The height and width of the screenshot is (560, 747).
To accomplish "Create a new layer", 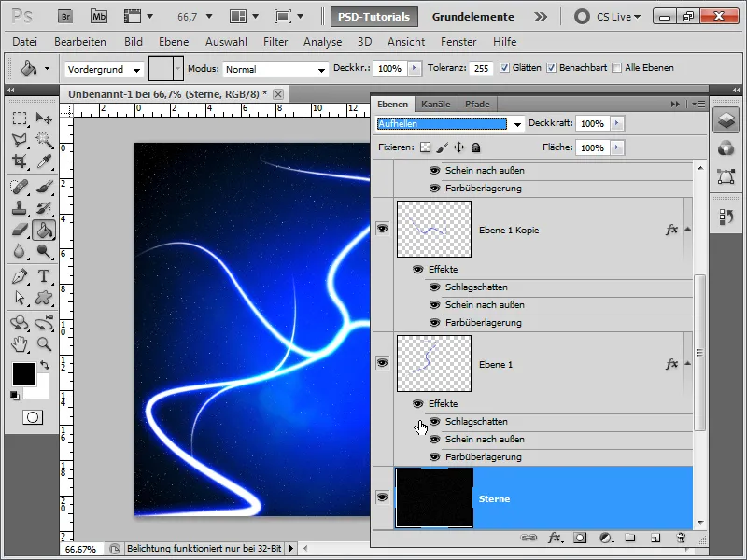I will 655,539.
